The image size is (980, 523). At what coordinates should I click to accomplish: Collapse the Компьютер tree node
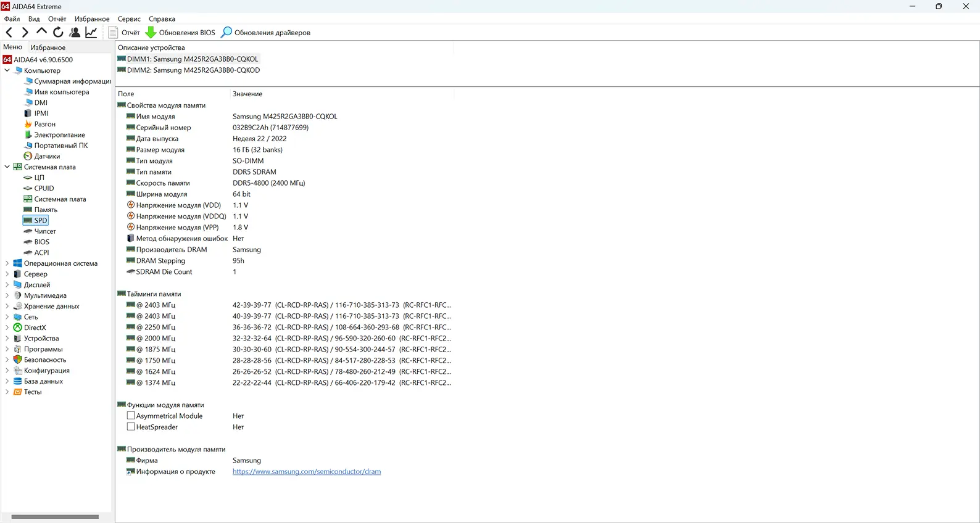click(7, 70)
